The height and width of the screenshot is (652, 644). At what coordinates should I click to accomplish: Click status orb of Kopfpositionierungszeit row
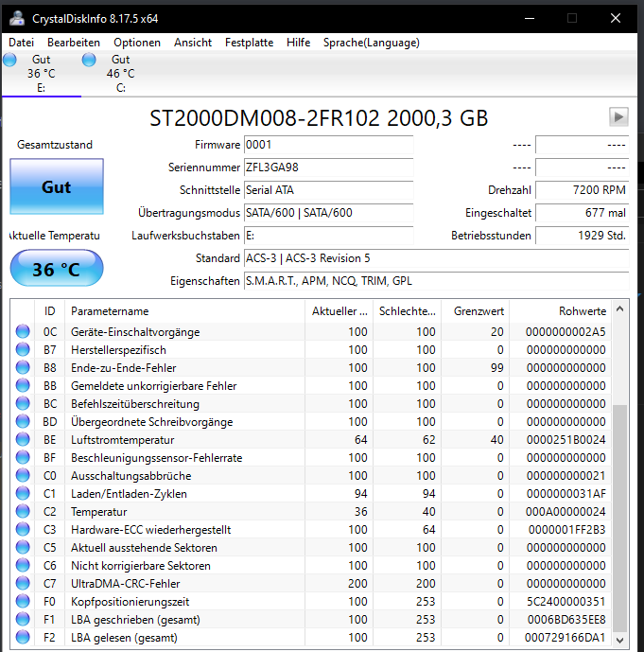(23, 601)
